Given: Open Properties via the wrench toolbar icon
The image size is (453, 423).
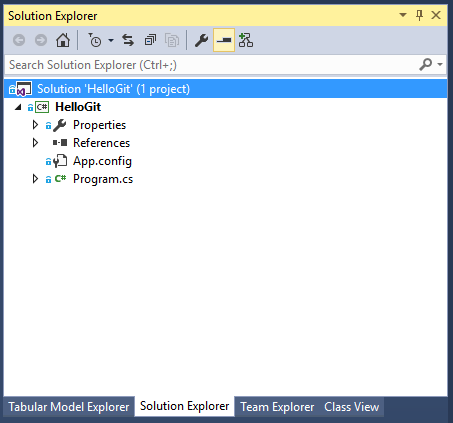Looking at the screenshot, I should click(201, 40).
